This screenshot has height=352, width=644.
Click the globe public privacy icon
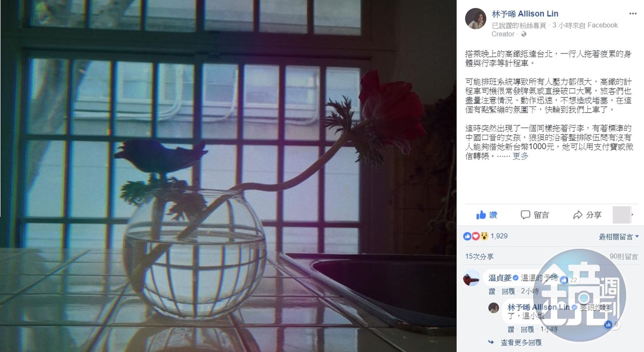click(524, 34)
